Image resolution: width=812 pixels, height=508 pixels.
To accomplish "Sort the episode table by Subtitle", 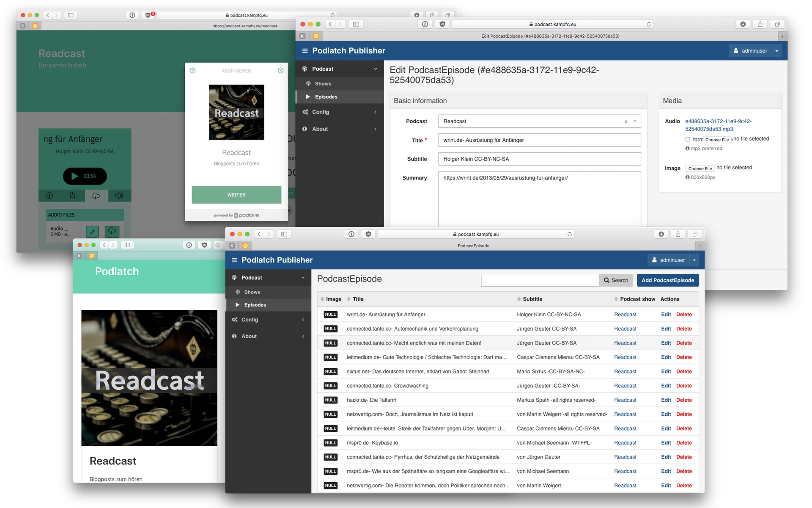I will pyautogui.click(x=532, y=299).
